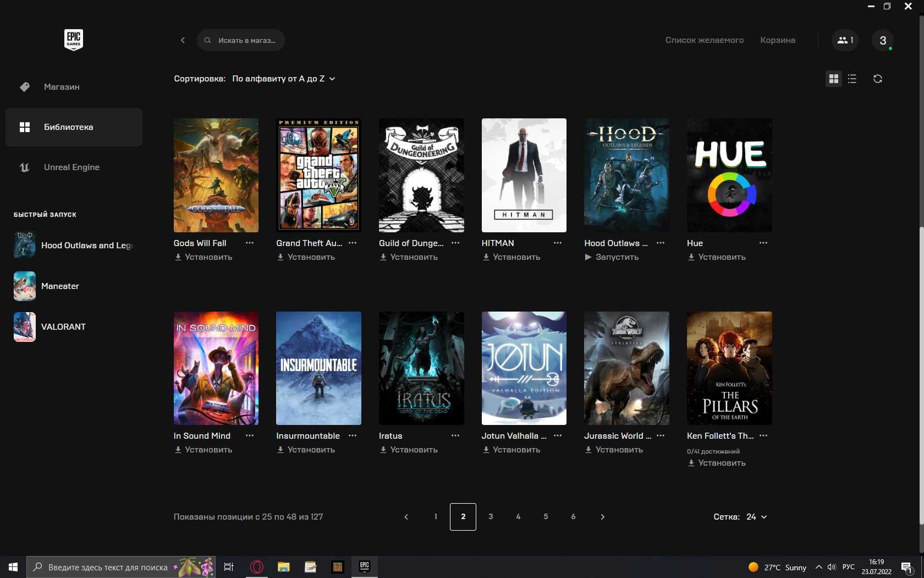Viewport: 924px width, 578px height.
Task: Refresh the library
Action: click(878, 79)
